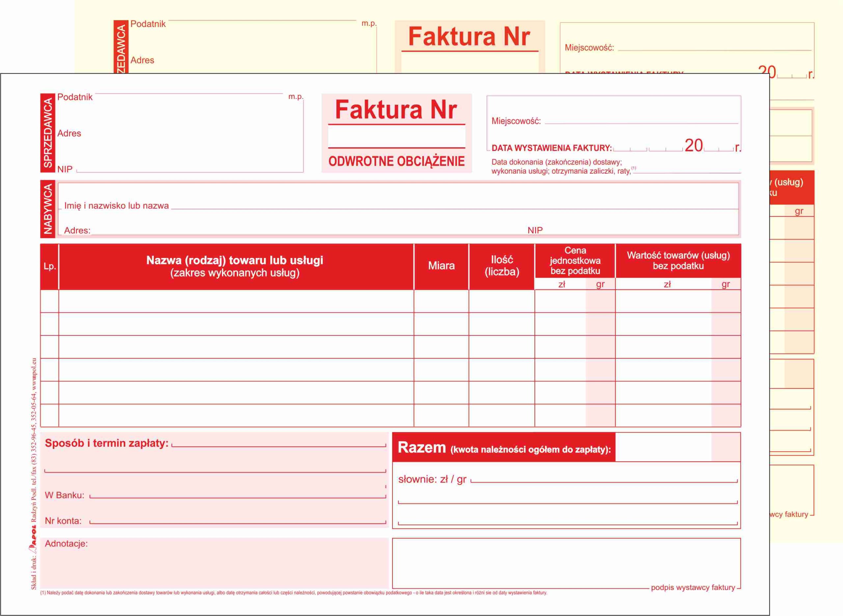Click the 'Nazwa (rodzaj) towaru lub usługi' header
The image size is (843, 616).
236,266
